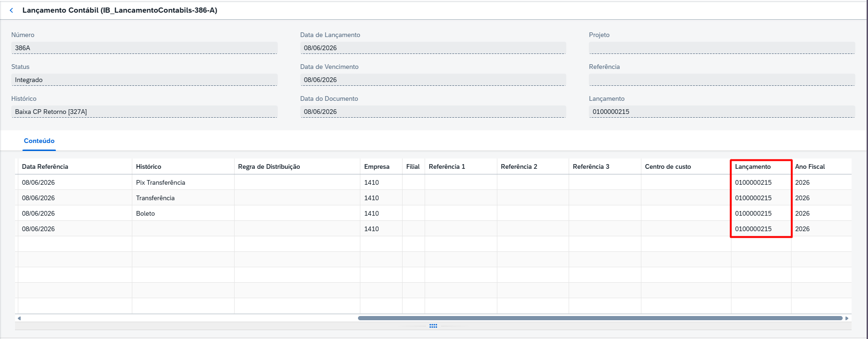Focus the Data de Lançamento field

[433, 48]
